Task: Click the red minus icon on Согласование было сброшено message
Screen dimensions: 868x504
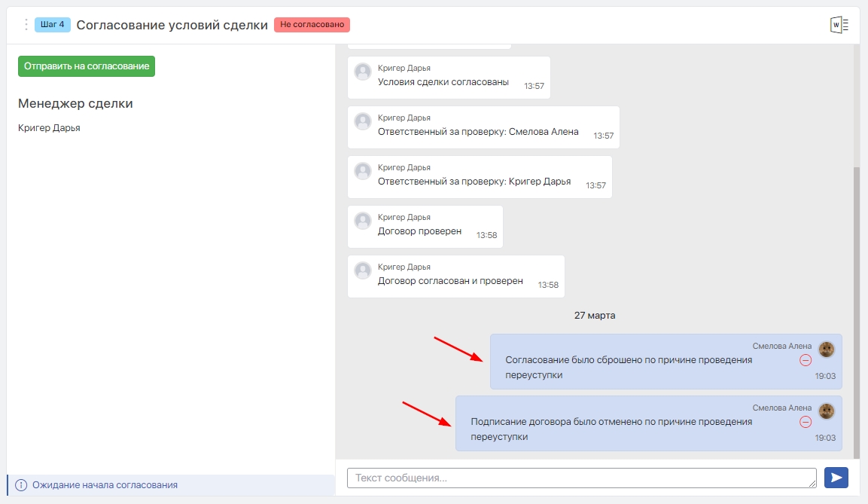Action: (x=806, y=360)
